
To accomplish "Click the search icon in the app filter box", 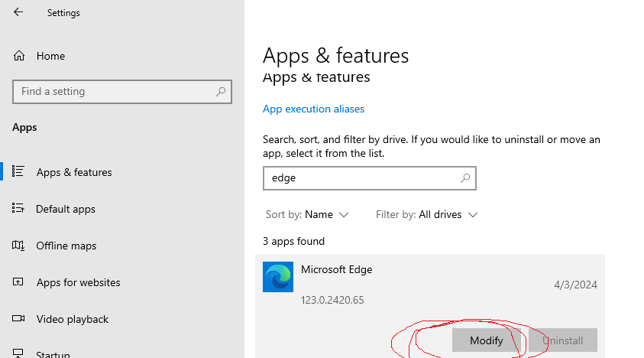I will 465,177.
